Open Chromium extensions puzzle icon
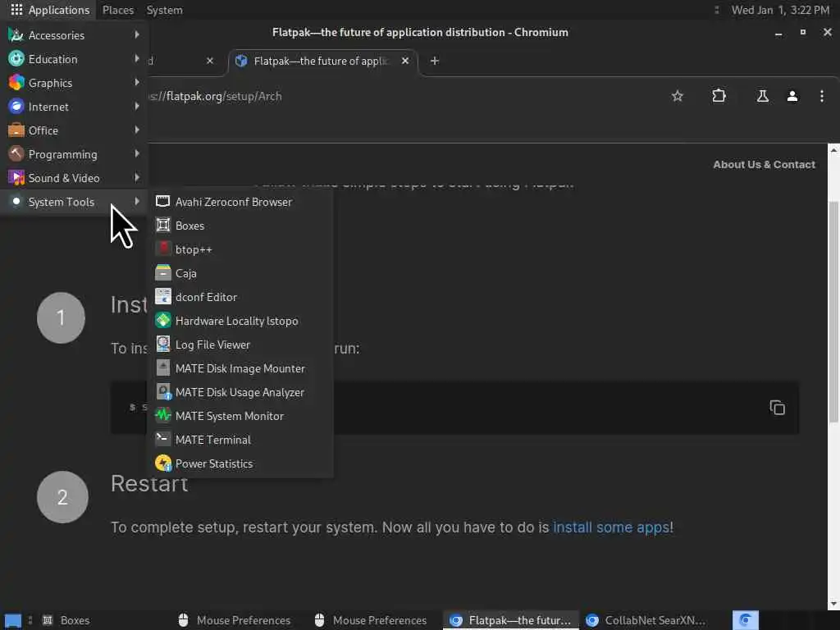This screenshot has height=630, width=840. tap(719, 96)
